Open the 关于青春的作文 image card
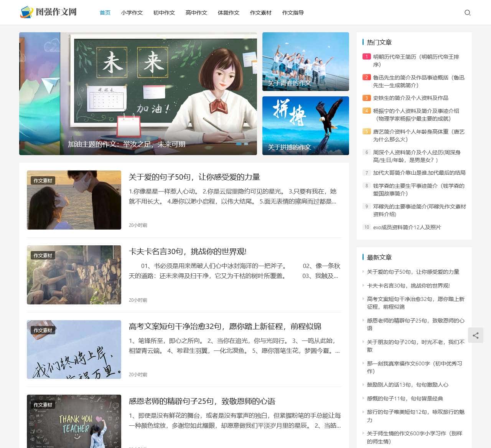This screenshot has height=448, width=491. point(306,61)
